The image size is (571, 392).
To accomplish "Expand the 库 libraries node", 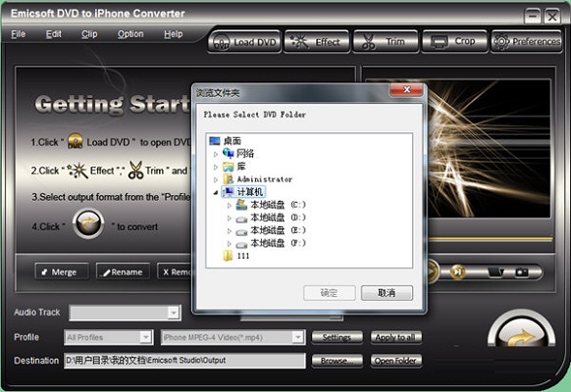I will [216, 167].
